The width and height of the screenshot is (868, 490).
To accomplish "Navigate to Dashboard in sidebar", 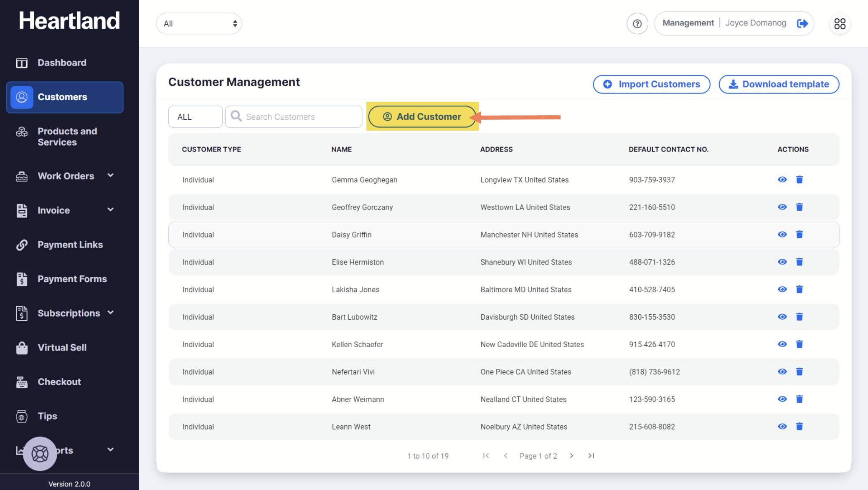I will (62, 63).
